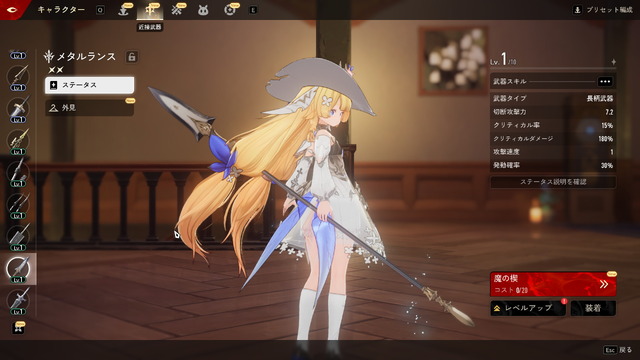
Task: Click the 発動確率 30% row
Action: (553, 165)
